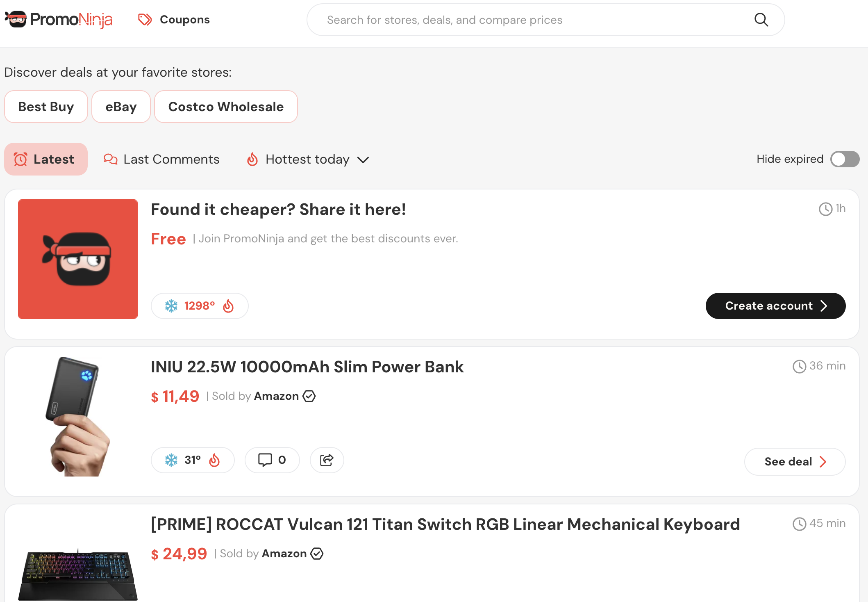This screenshot has width=868, height=602.
Task: Open the Best Buy store deals
Action: [x=46, y=107]
